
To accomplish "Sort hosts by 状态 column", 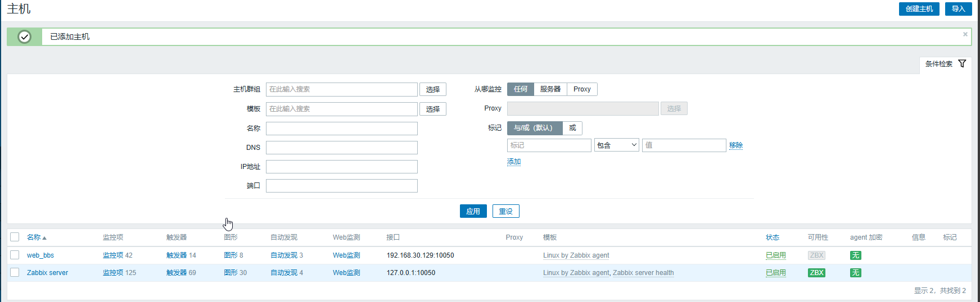I will tap(773, 237).
